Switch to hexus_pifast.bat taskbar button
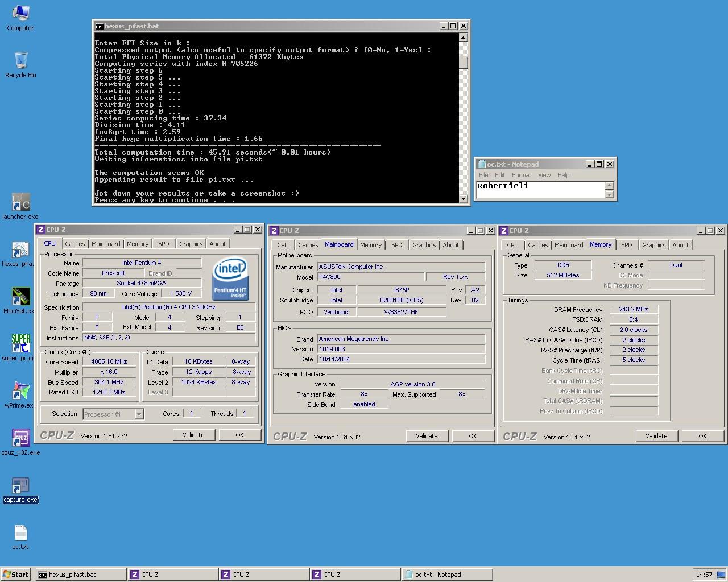 tap(81, 575)
